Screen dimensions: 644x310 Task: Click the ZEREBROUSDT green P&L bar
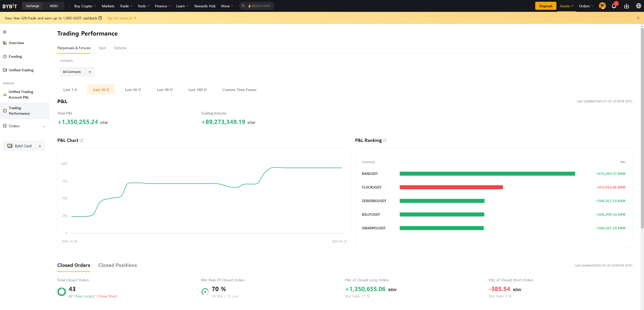pyautogui.click(x=442, y=201)
